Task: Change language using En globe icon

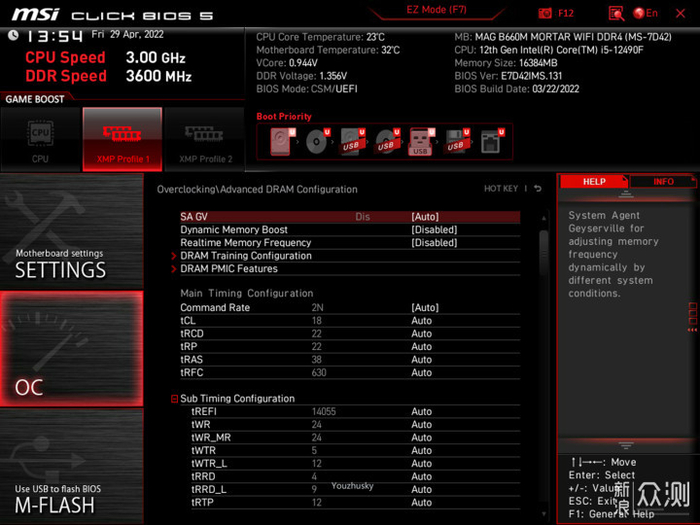Action: 646,13
